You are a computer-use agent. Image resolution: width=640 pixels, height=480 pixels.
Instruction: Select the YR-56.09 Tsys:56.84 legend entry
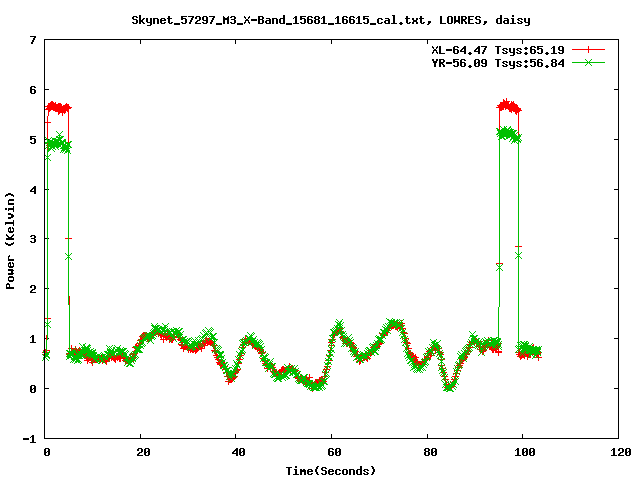pyautogui.click(x=498, y=63)
